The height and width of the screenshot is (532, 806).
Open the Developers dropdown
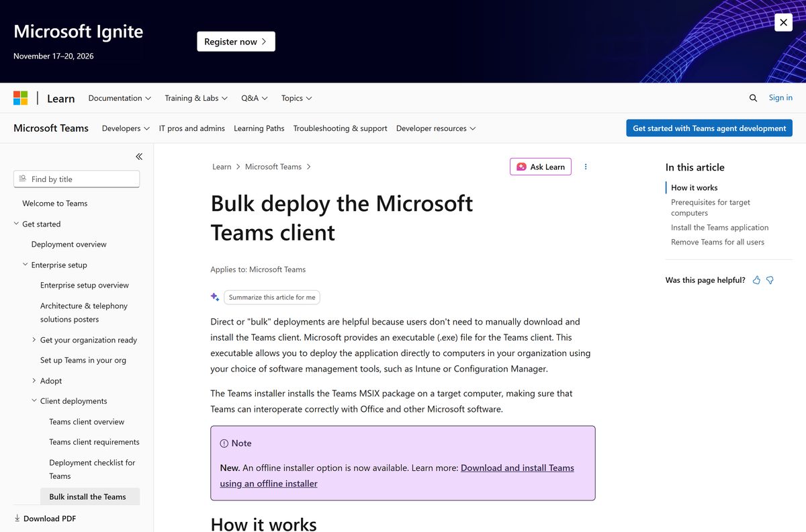(126, 128)
